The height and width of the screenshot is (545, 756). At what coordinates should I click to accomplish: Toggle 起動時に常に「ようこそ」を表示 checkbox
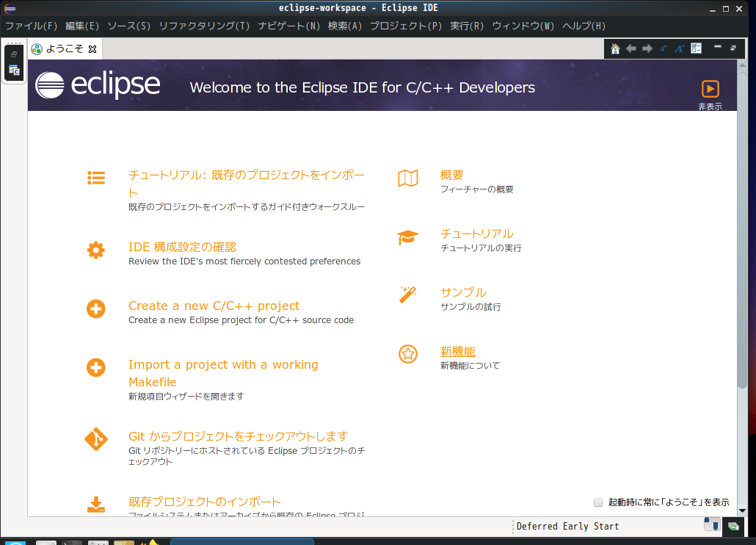click(598, 502)
